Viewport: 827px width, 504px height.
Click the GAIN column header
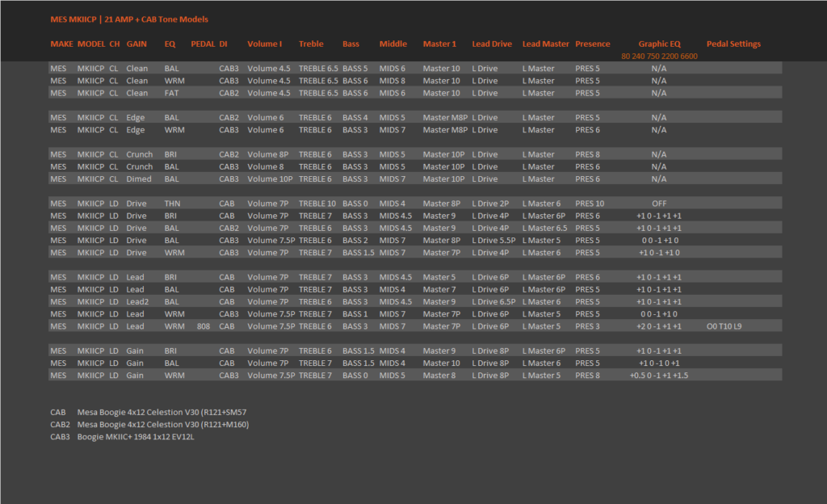pyautogui.click(x=136, y=44)
